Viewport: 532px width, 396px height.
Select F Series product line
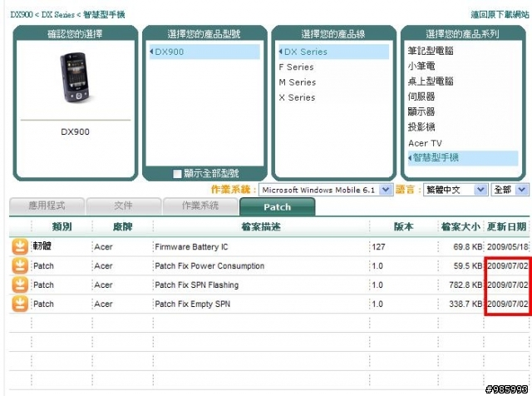[x=296, y=67]
